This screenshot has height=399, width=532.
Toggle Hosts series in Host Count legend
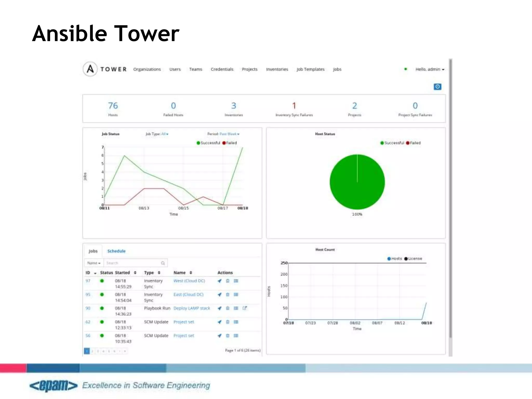[x=395, y=259]
